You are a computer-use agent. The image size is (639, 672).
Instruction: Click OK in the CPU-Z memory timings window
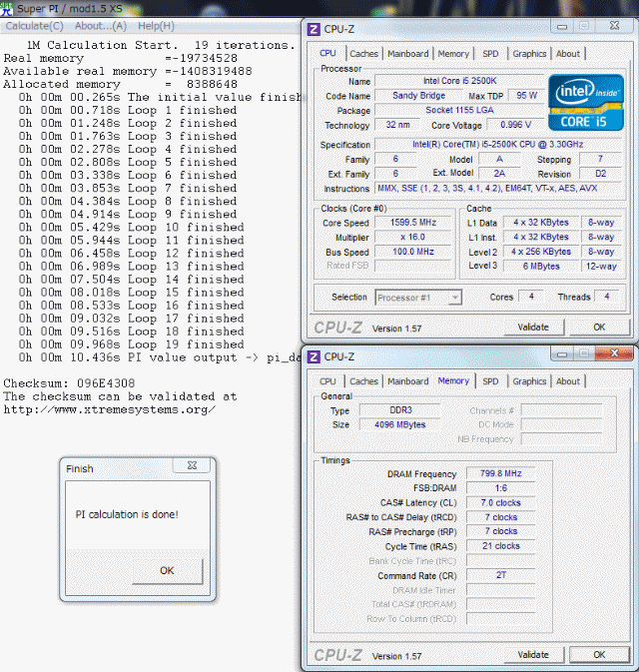point(599,654)
